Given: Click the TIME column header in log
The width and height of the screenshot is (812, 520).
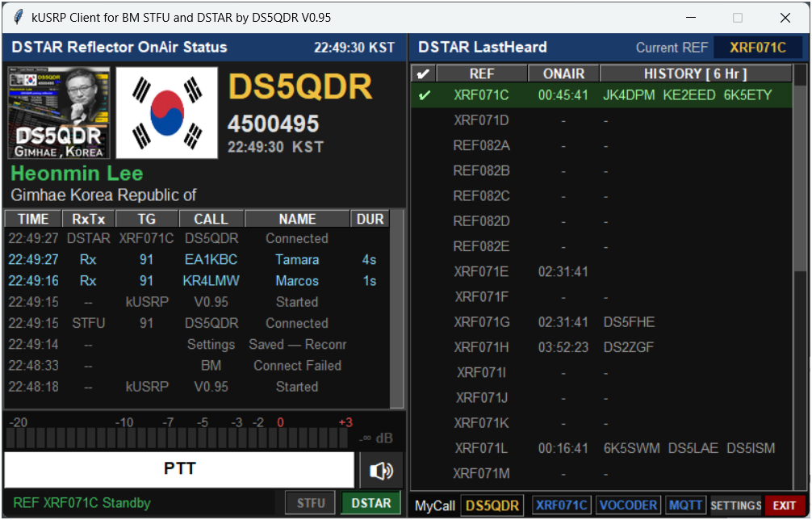Looking at the screenshot, I should point(33,219).
